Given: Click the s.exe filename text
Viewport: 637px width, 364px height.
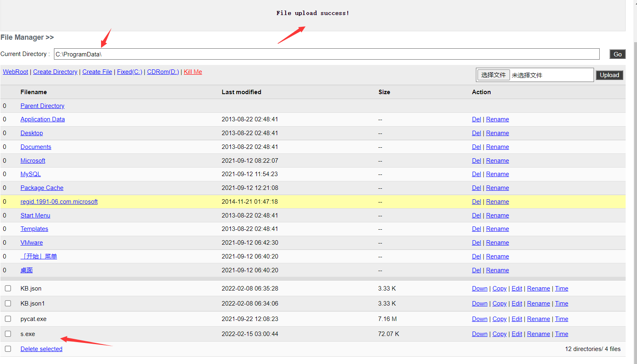Looking at the screenshot, I should pos(28,334).
